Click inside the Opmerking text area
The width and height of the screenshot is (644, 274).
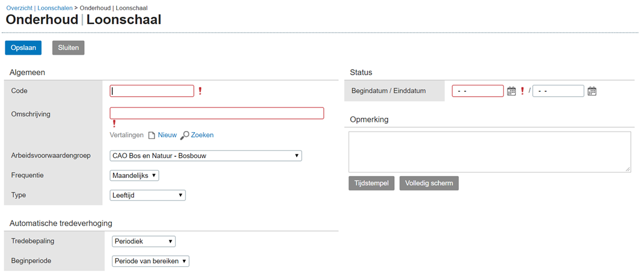point(489,152)
